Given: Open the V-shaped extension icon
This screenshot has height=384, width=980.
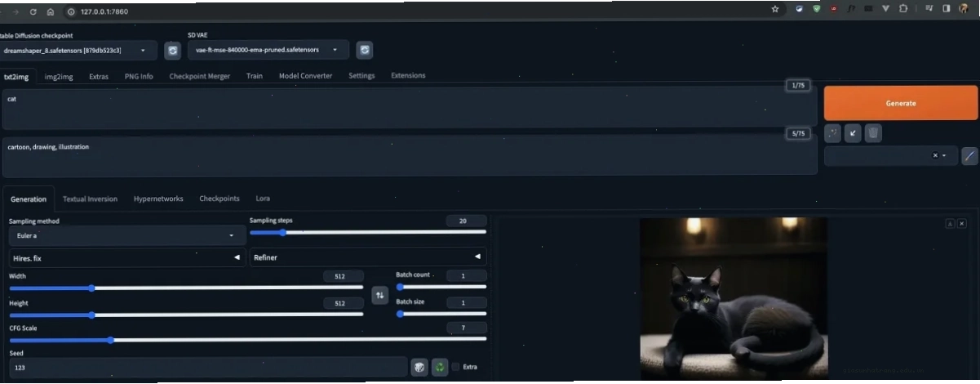Looking at the screenshot, I should pos(886,9).
